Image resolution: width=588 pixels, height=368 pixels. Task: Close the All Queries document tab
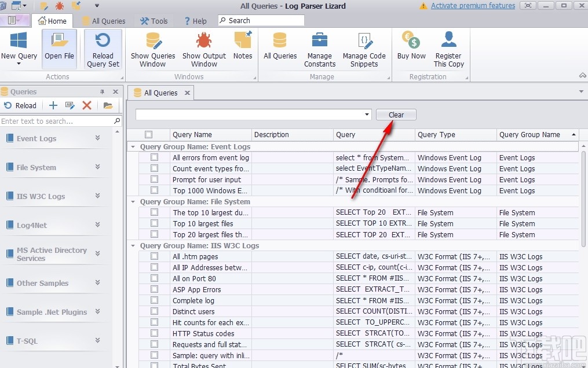tap(187, 93)
